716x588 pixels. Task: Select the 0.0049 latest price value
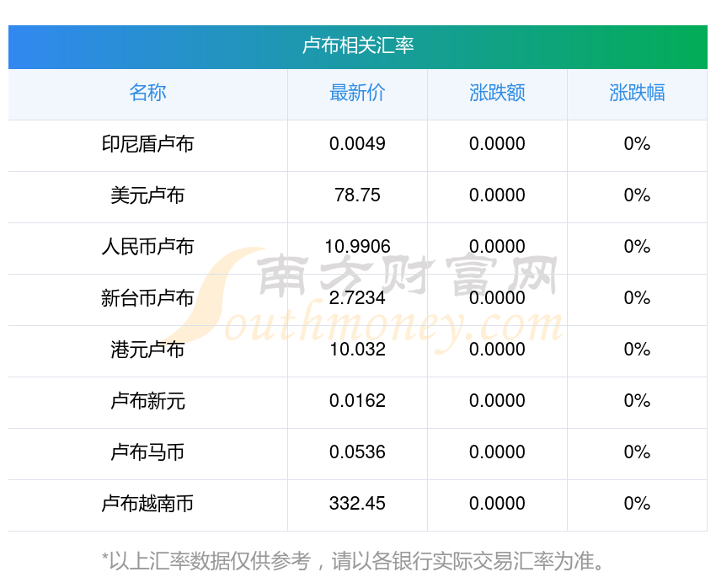[357, 144]
